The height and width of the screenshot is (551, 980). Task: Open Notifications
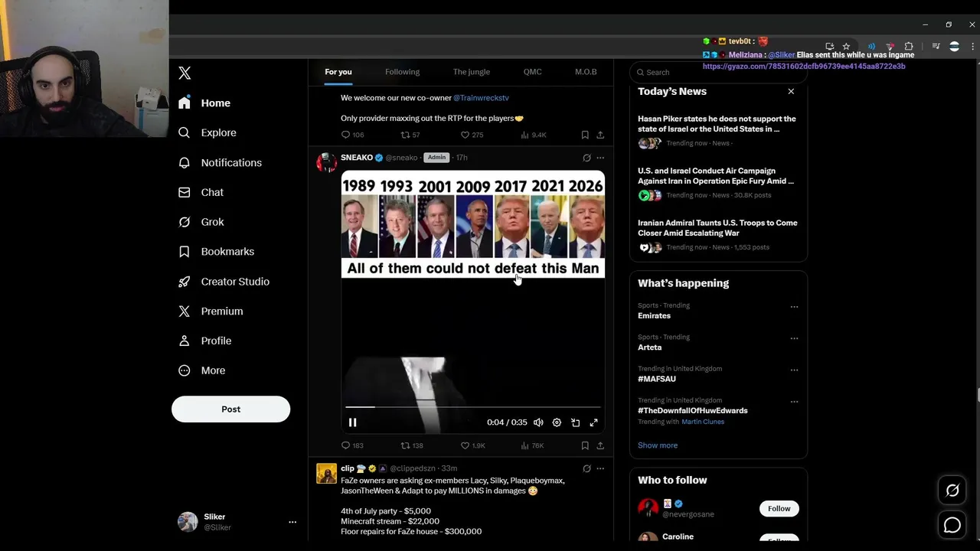[x=220, y=162]
